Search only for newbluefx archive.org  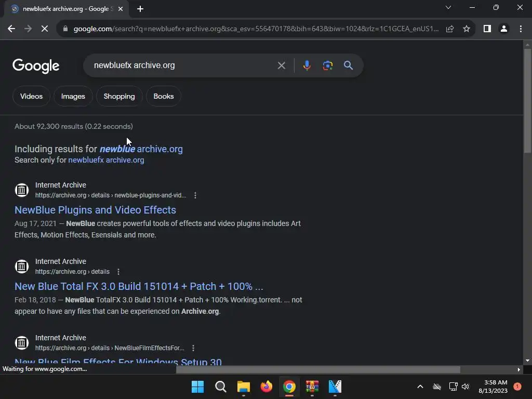click(106, 160)
